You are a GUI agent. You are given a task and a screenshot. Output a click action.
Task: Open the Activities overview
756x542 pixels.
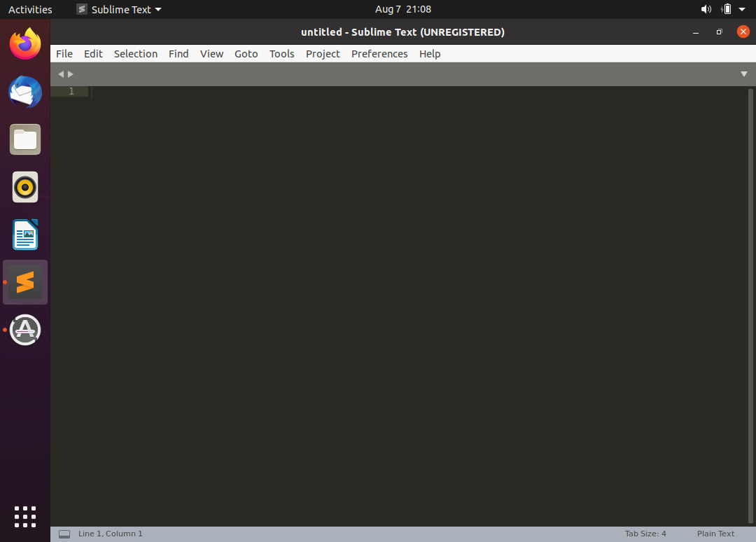click(30, 9)
